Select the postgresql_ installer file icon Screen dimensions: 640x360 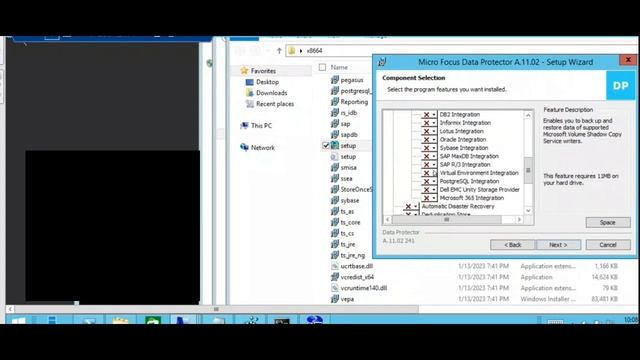(x=335, y=91)
